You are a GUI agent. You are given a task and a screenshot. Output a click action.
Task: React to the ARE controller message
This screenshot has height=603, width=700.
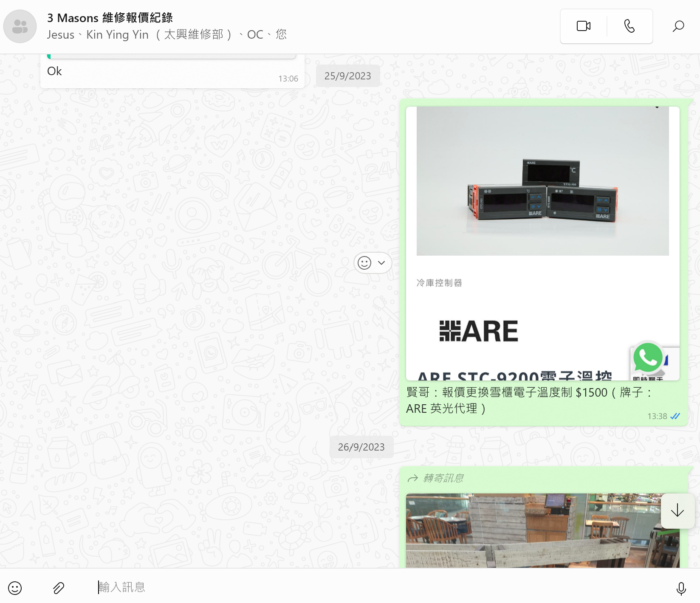pyautogui.click(x=364, y=263)
